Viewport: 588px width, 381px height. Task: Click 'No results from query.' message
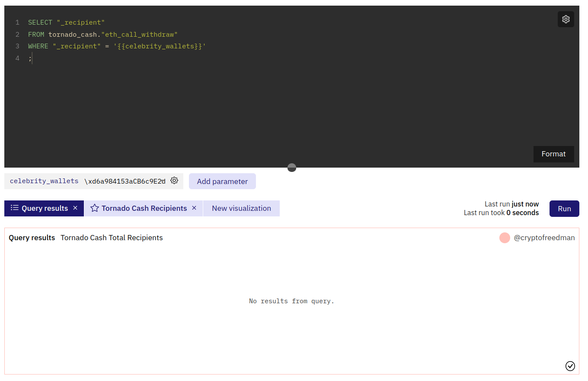pos(292,301)
